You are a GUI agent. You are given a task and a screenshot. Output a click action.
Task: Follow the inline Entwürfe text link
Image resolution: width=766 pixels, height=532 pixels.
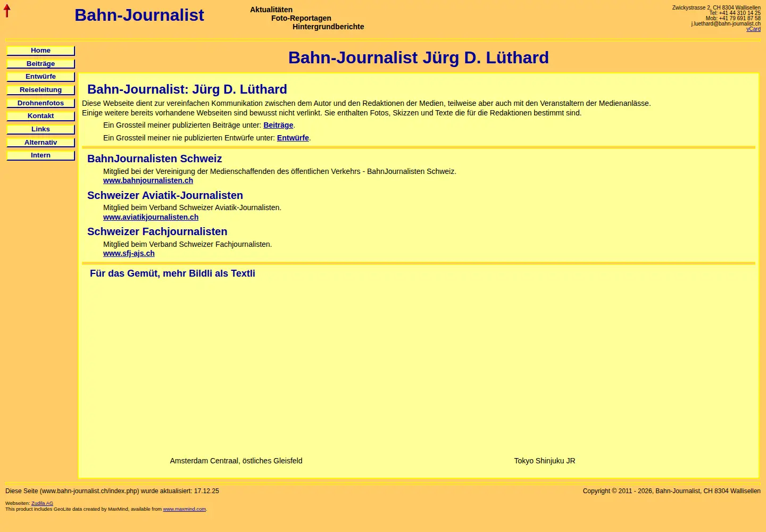tap(293, 138)
